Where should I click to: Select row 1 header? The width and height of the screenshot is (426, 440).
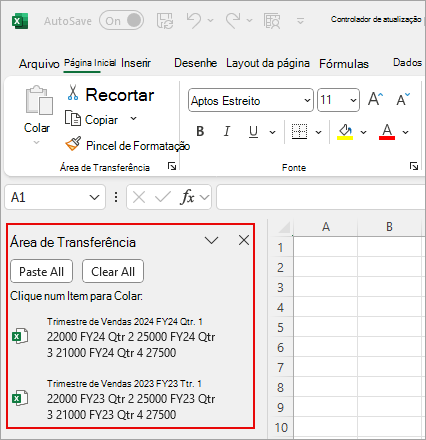[x=281, y=247]
